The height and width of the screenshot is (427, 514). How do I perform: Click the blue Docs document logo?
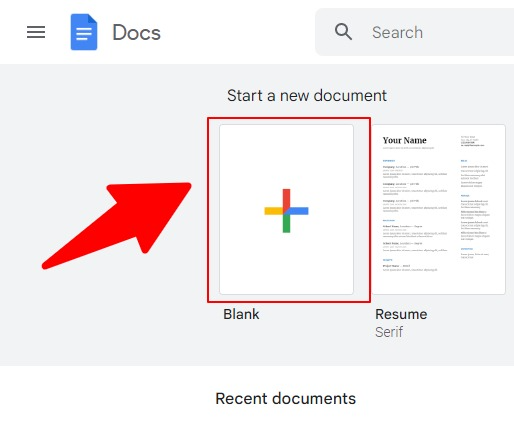click(x=84, y=32)
